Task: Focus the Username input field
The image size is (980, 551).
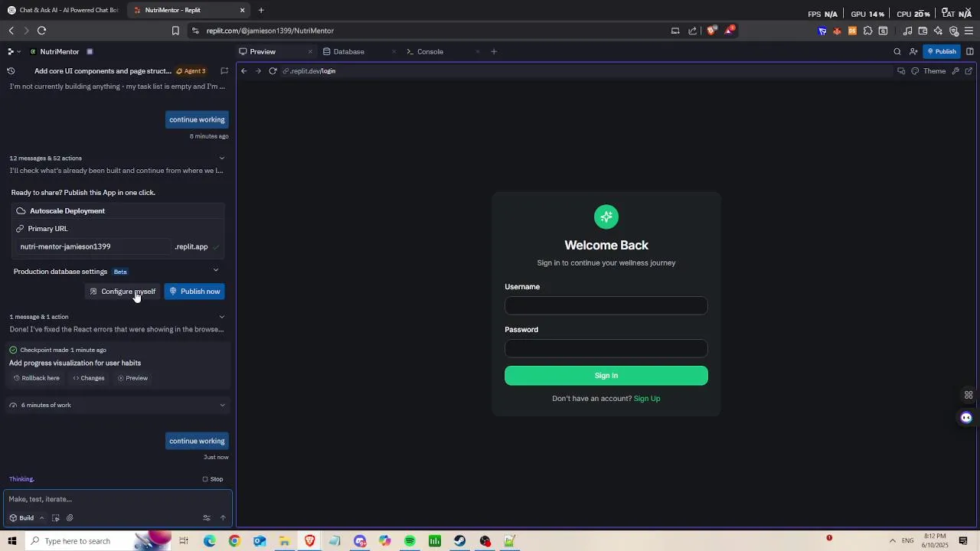Action: (x=606, y=305)
